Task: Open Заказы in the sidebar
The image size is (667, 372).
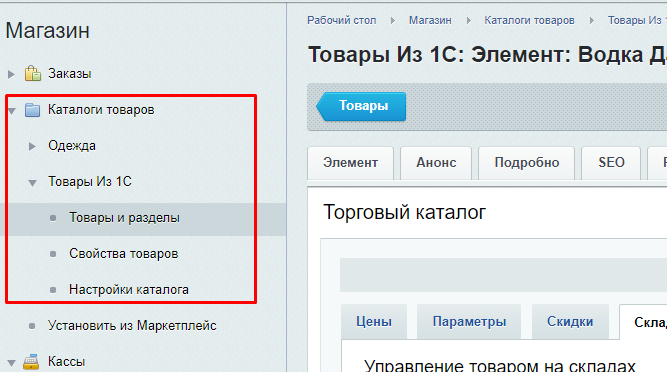Action: 69,74
